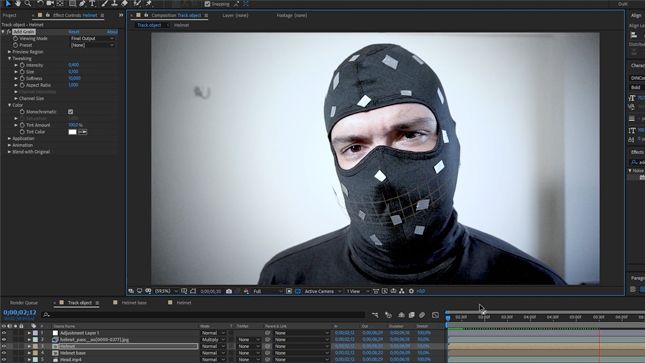Open the 1 View layout dropdown
This screenshot has height=363, width=645.
coord(357,291)
